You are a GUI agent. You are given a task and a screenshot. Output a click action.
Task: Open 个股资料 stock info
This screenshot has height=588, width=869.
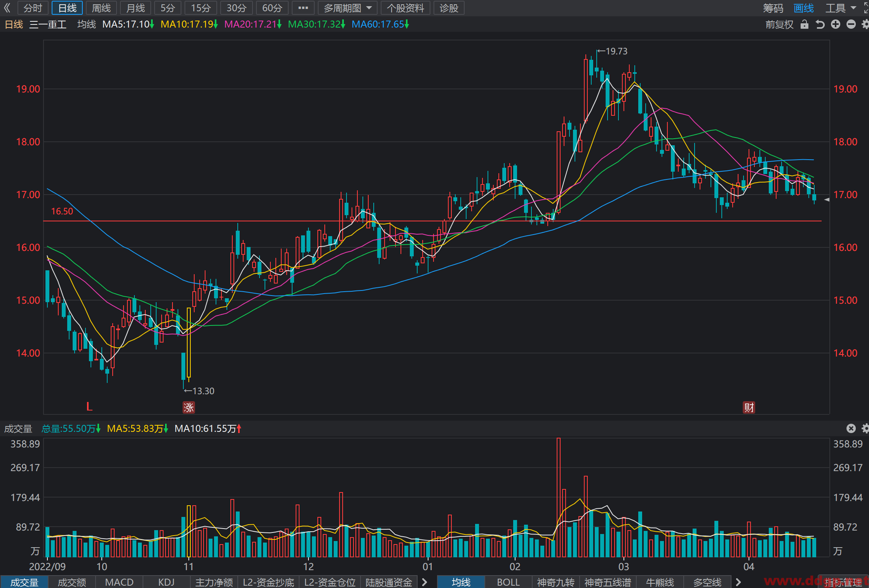(x=406, y=8)
